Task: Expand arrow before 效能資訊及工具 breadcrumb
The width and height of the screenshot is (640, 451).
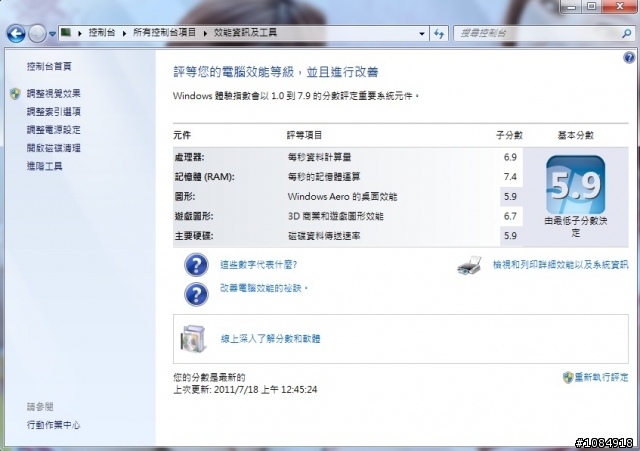Action: 205,33
